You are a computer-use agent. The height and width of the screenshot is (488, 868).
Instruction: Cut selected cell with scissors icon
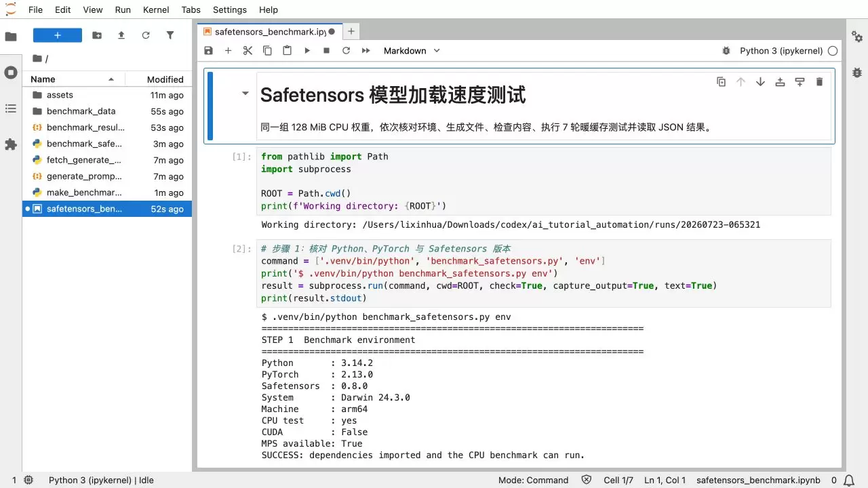click(248, 51)
